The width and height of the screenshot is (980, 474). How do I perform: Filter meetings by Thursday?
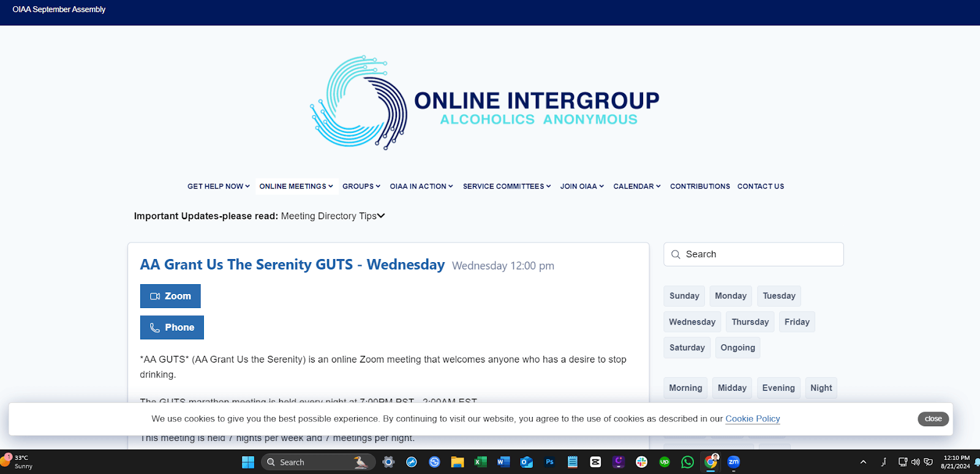[x=750, y=322]
